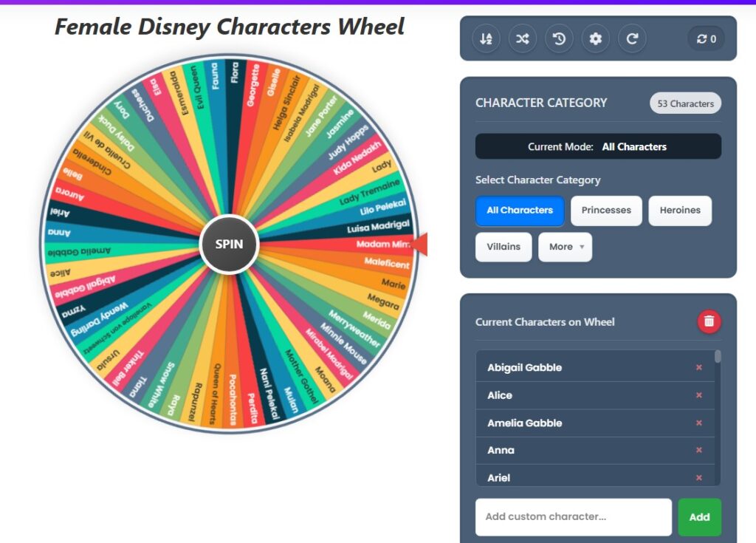Screen dimensions: 756x543
Task: Remove Anna using its x icon
Action: click(698, 450)
